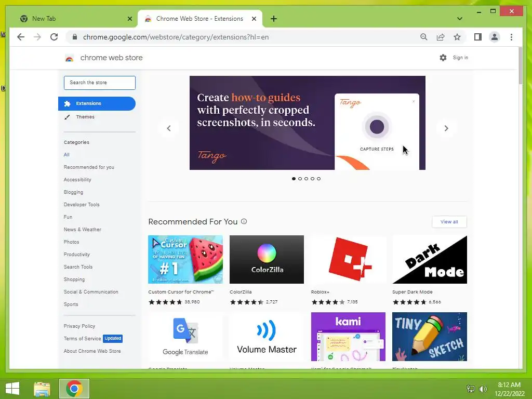
Task: Click the address bar URL
Action: (x=176, y=37)
